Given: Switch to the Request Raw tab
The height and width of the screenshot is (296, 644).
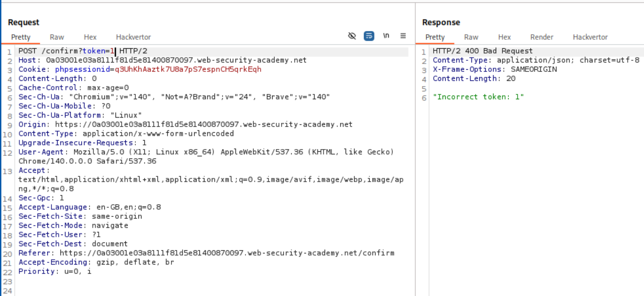Looking at the screenshot, I should (57, 37).
